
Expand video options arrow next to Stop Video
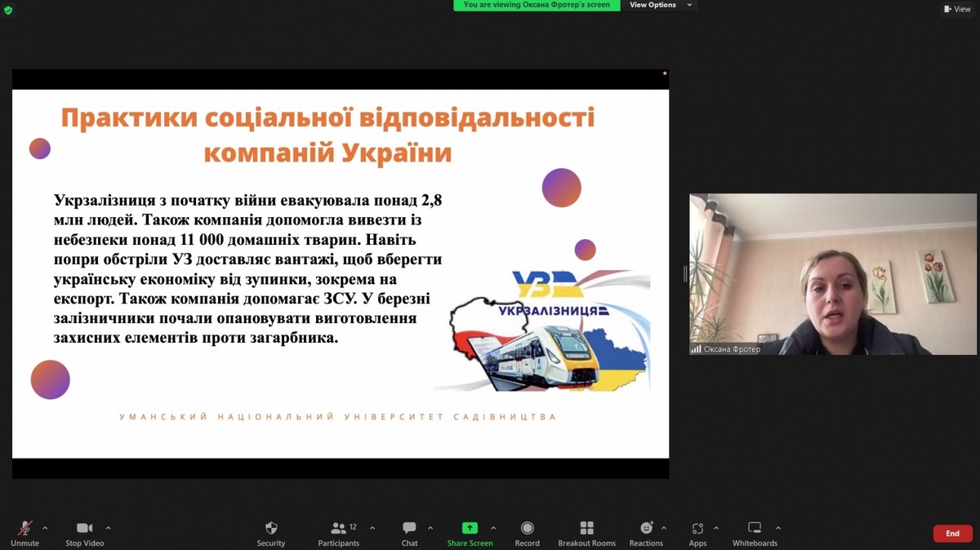coord(108,528)
